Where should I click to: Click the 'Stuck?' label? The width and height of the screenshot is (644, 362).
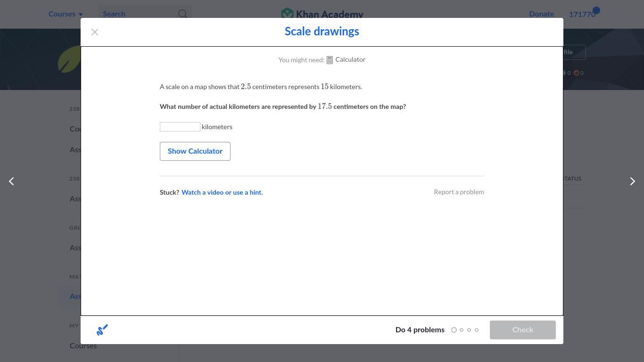169,192
